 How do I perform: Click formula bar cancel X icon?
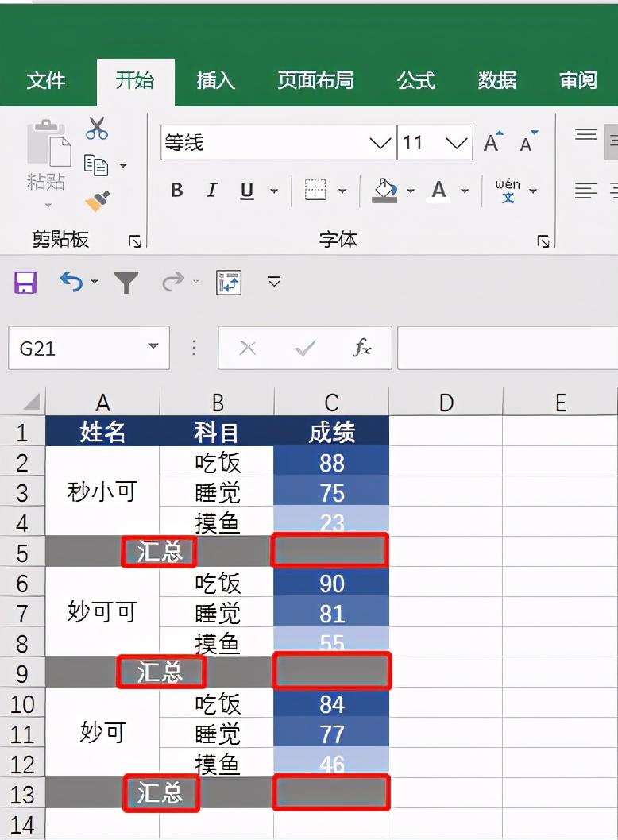click(248, 349)
